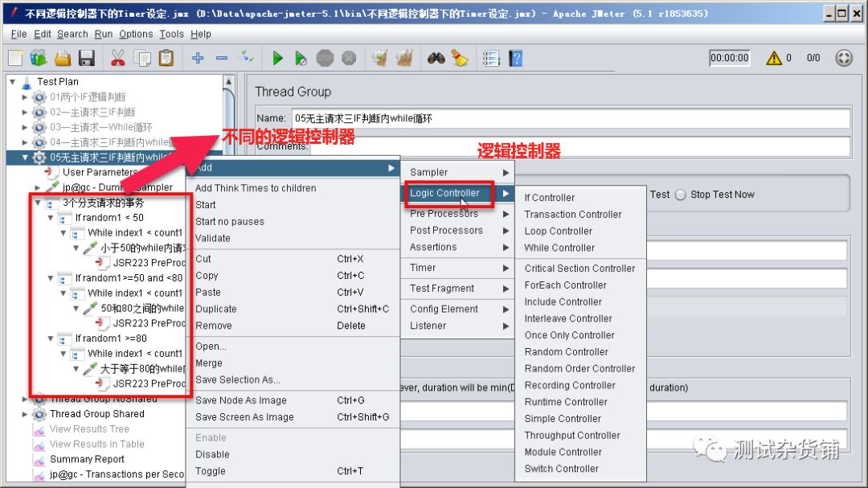Expand the 03一主请求一While循环 thread group

point(25,127)
